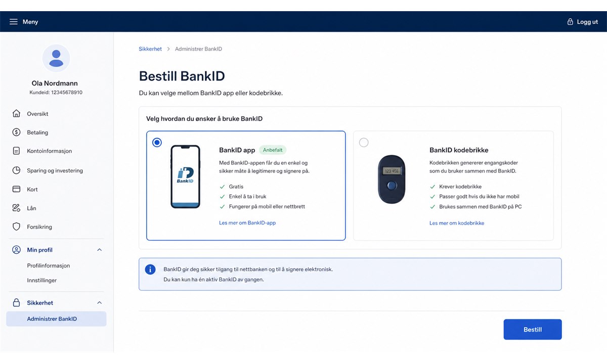Click the Sikkerhet padlock icon in sidebar

[x=16, y=303]
